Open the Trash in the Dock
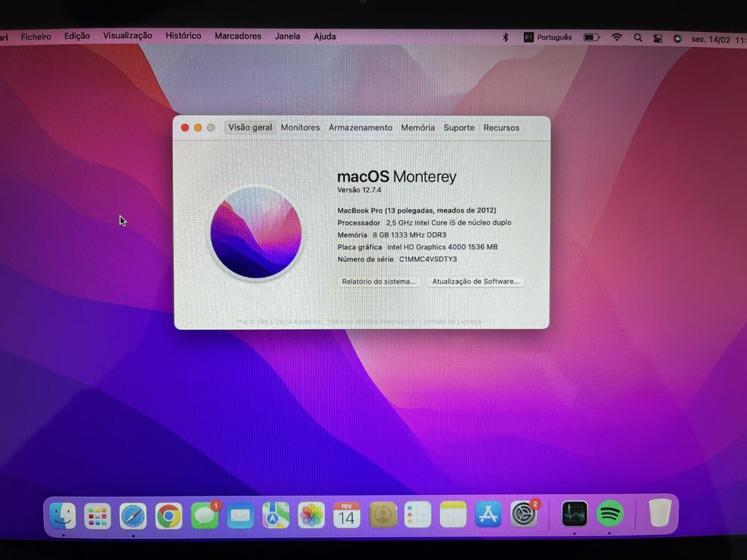 (x=660, y=513)
